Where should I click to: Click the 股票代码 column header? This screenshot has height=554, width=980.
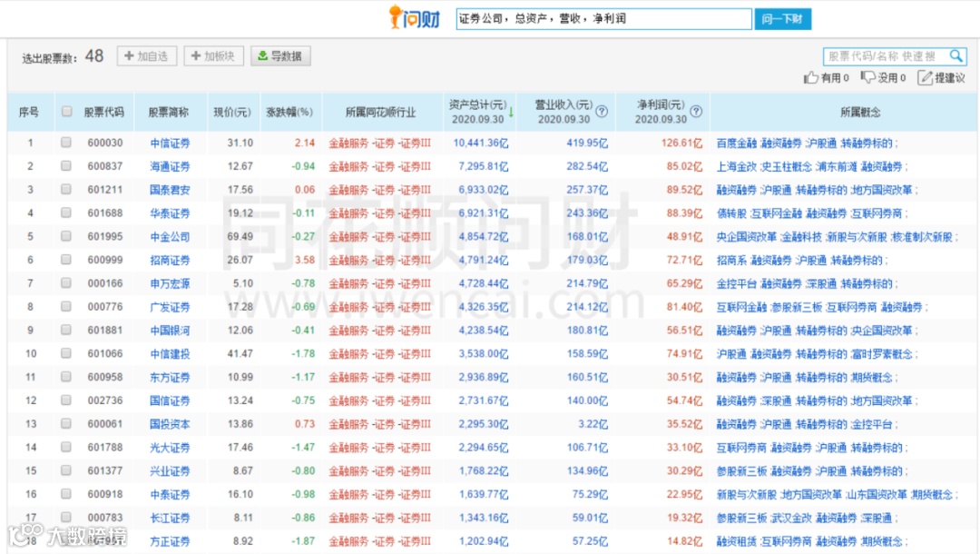(103, 112)
